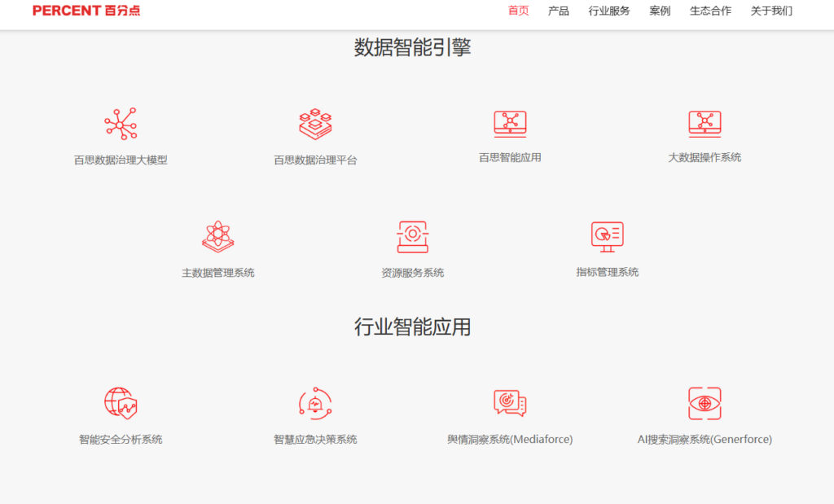834x504 pixels.
Task: Open the 生态合作 menu
Action: click(709, 11)
